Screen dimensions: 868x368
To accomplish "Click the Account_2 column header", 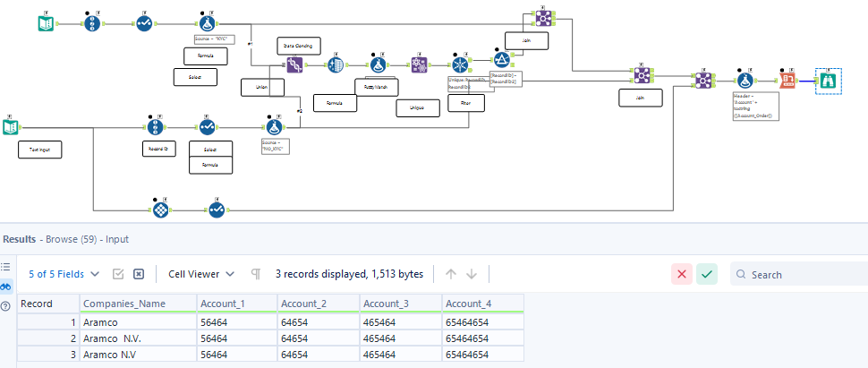I will pos(319,304).
